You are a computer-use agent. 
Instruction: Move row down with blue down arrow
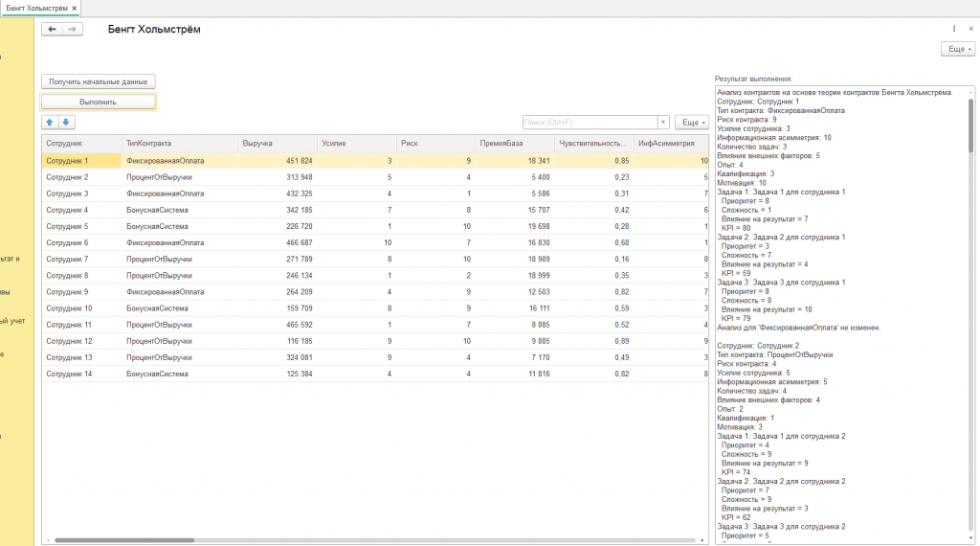pyautogui.click(x=66, y=122)
